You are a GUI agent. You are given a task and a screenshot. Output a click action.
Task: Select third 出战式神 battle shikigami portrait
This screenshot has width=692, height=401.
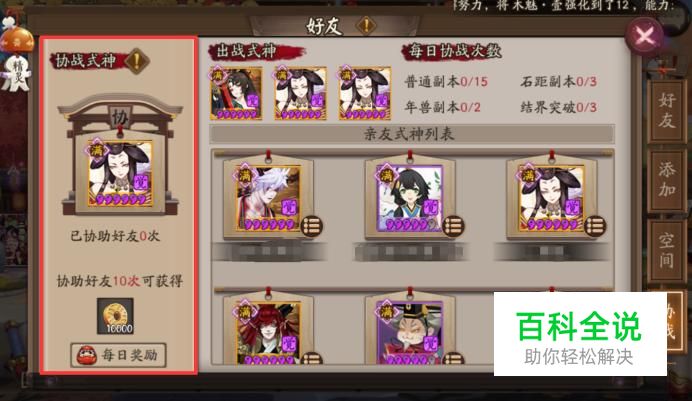pos(365,94)
